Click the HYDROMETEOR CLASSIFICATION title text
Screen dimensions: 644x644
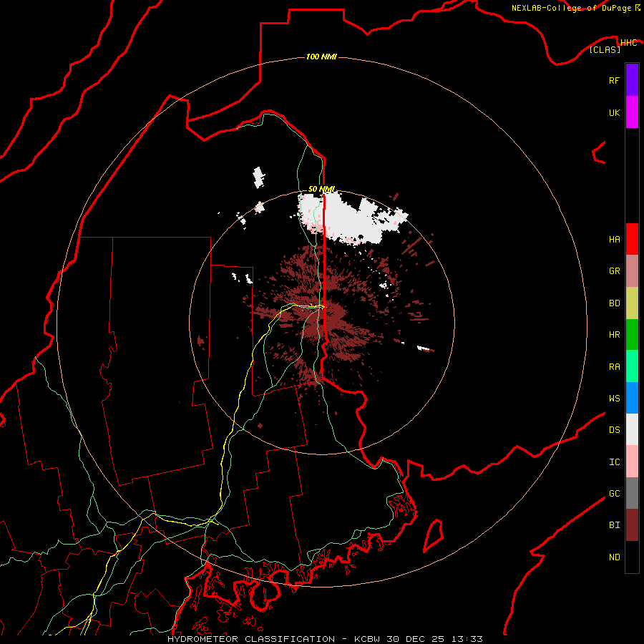click(x=251, y=639)
